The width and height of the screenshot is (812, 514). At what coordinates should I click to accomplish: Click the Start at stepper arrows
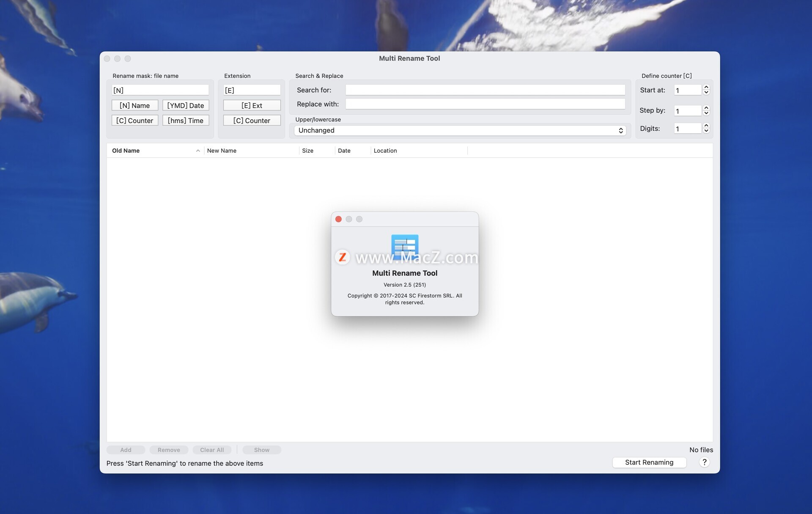pyautogui.click(x=706, y=90)
